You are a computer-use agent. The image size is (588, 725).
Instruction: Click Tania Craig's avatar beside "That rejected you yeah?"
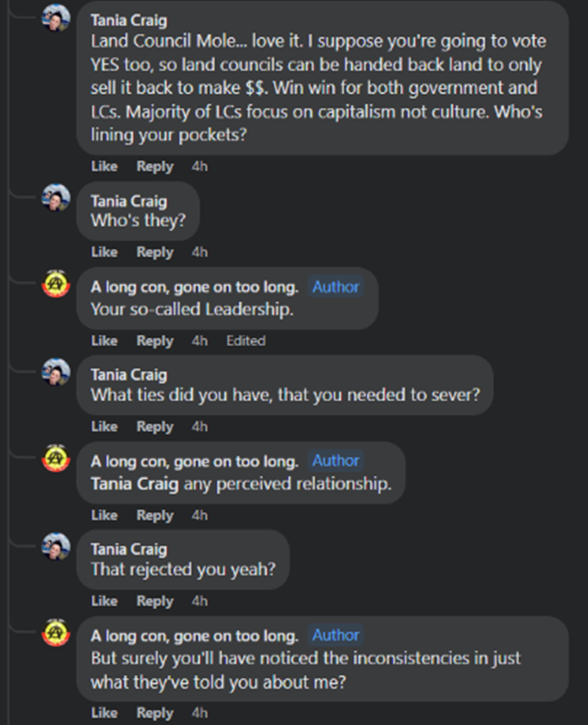(56, 546)
